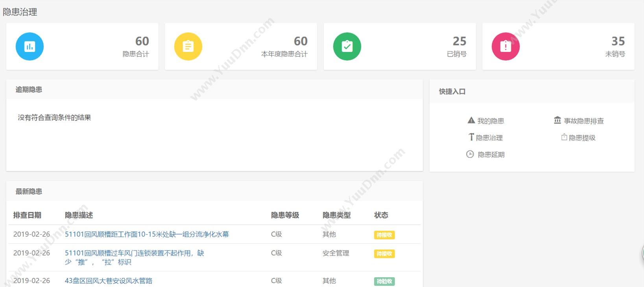Viewport: 644px width, 287px height.
Task: Open the 事故隐患排查 quick link
Action: (x=584, y=121)
